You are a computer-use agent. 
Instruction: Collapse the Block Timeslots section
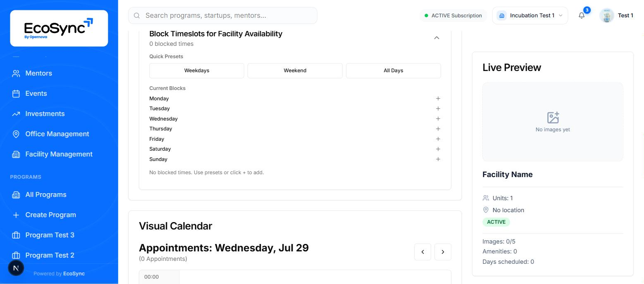point(436,38)
